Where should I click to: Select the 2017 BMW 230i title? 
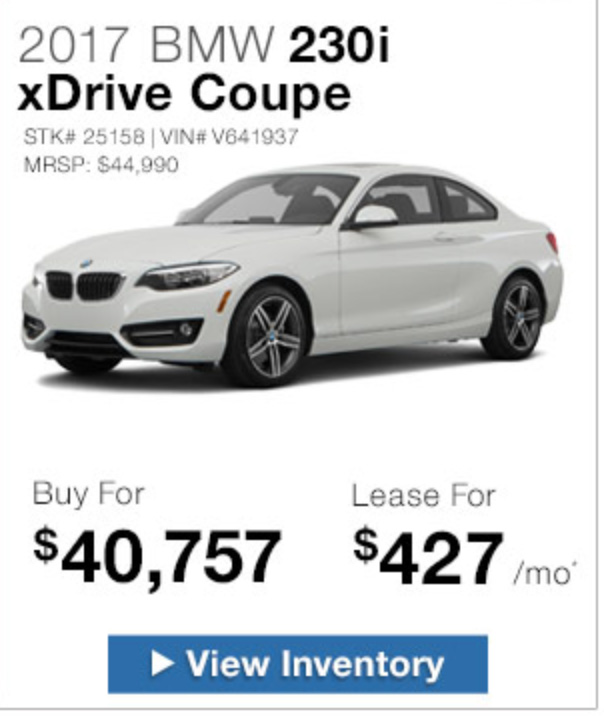tap(204, 45)
